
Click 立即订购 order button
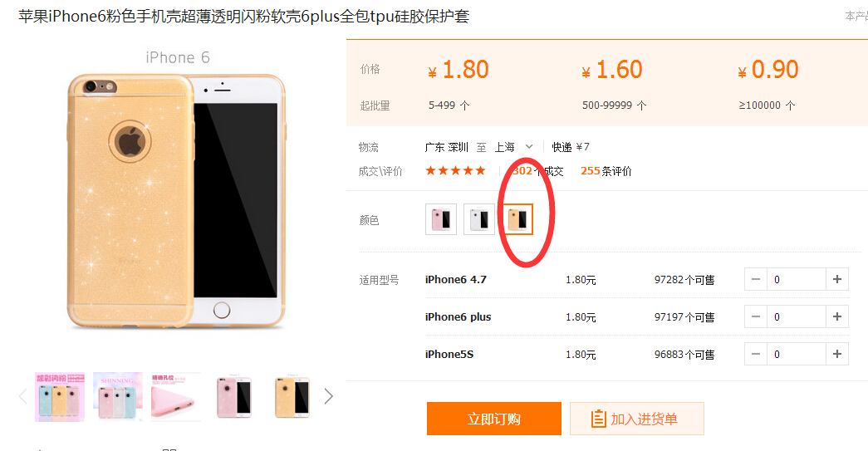493,419
